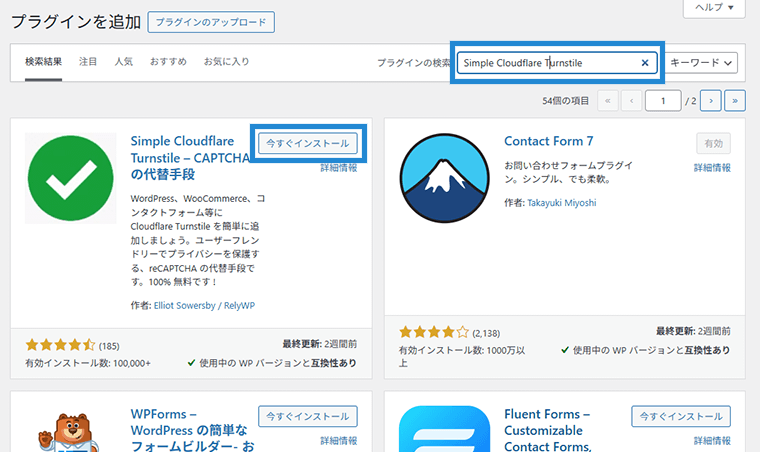Open 詳細情報 for Contact Form 7
Screen dimensions: 760x452
[712, 168]
